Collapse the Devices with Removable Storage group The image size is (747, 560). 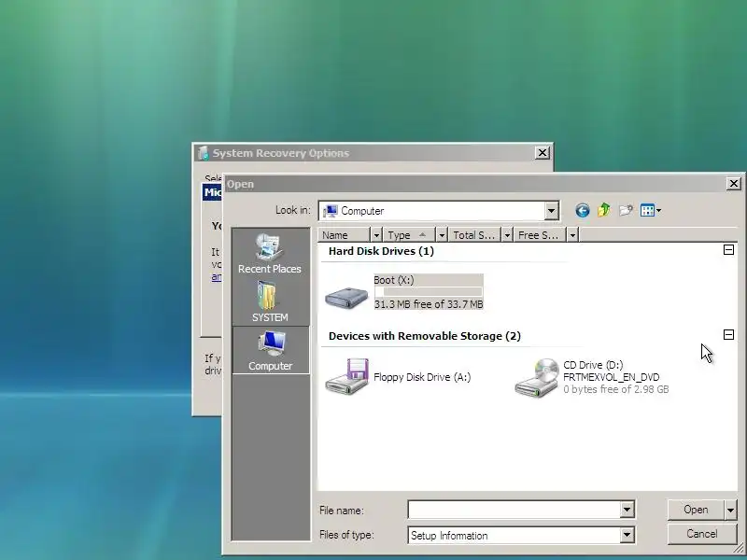(728, 335)
